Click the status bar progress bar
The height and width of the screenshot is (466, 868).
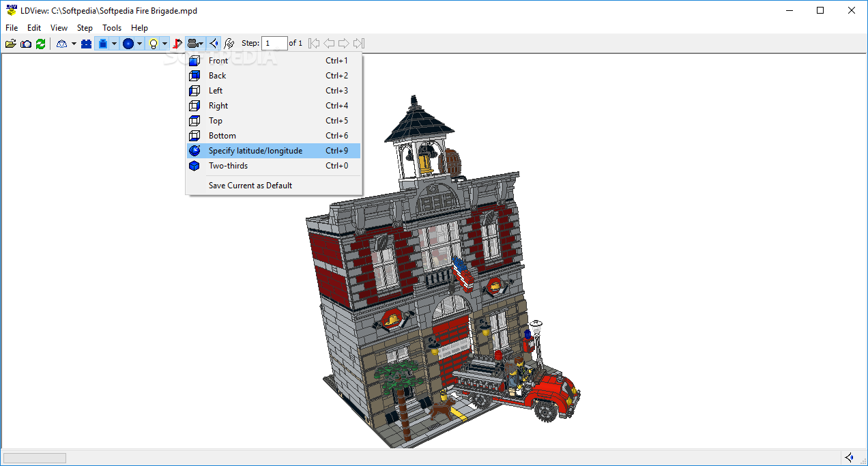[x=35, y=458]
